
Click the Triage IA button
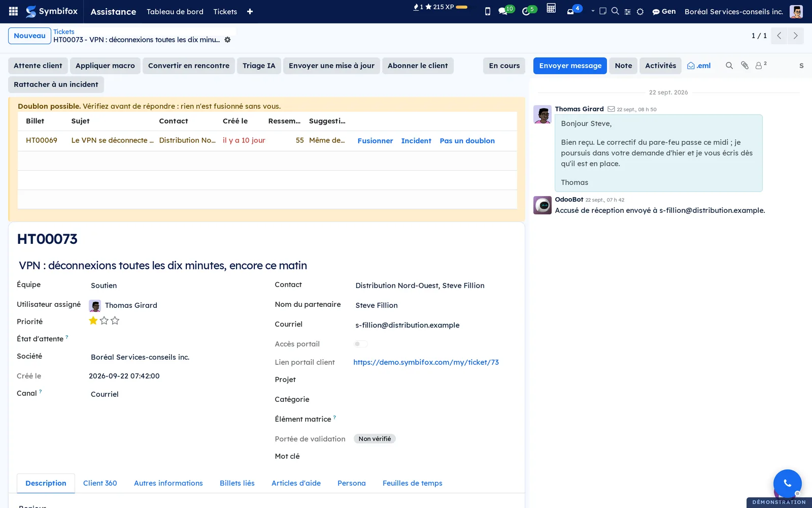(259, 66)
